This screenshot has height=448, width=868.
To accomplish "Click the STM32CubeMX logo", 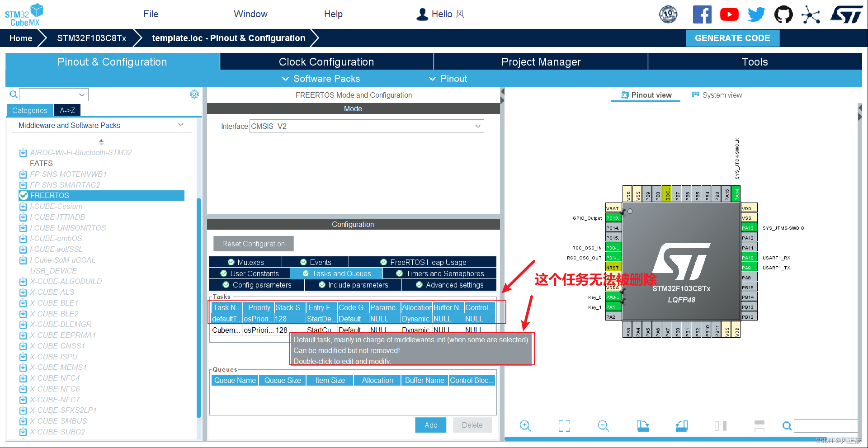I will 24,15.
